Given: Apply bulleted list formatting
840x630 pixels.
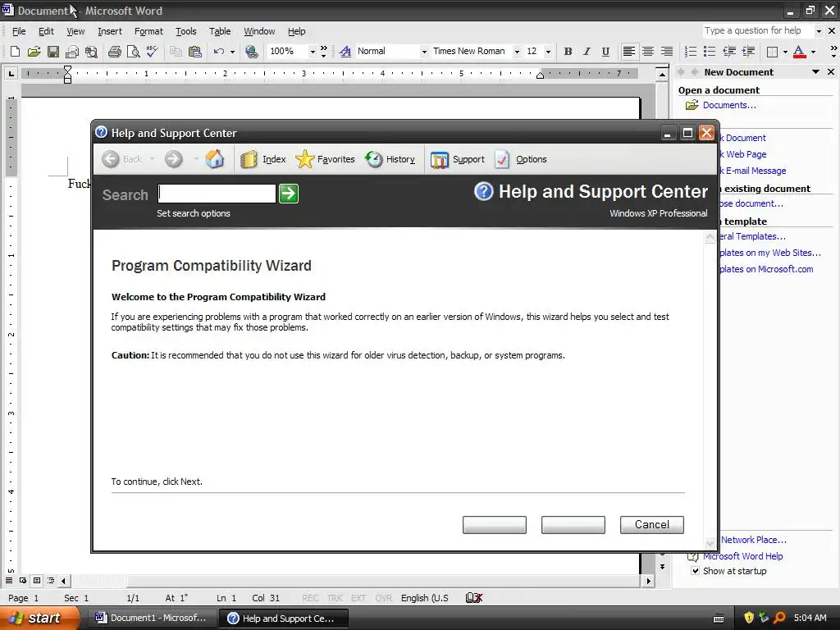Looking at the screenshot, I should [710, 52].
